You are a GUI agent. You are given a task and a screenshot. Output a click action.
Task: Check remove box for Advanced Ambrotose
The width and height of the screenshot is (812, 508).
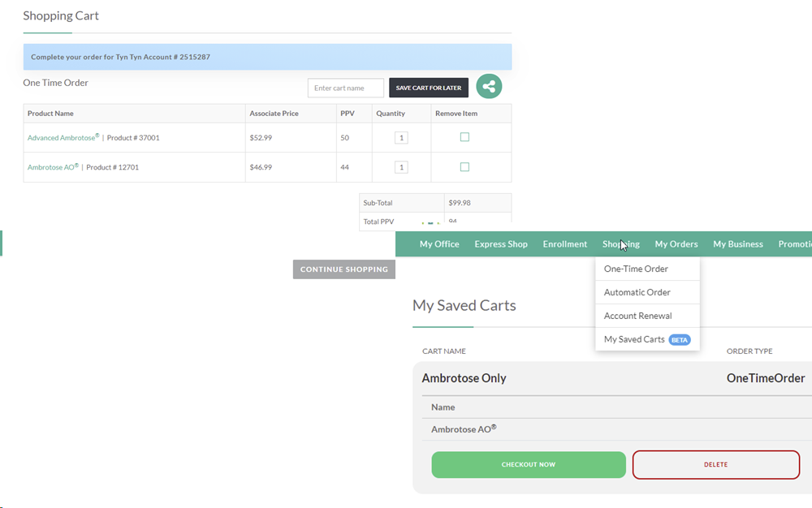coord(464,137)
